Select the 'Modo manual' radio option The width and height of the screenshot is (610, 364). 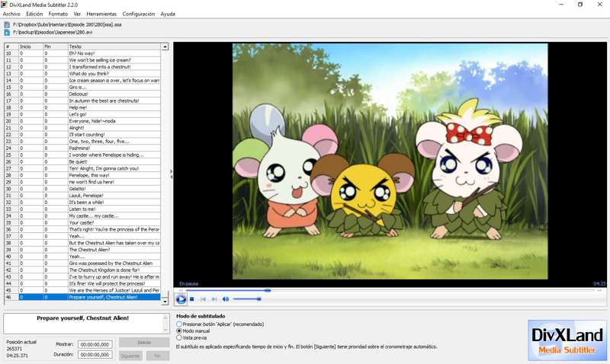point(179,331)
